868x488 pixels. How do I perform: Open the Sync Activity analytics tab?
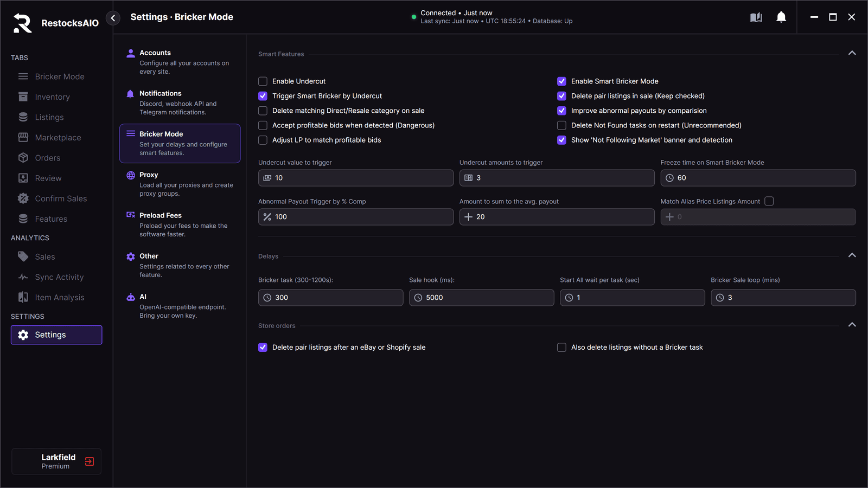coord(56,277)
